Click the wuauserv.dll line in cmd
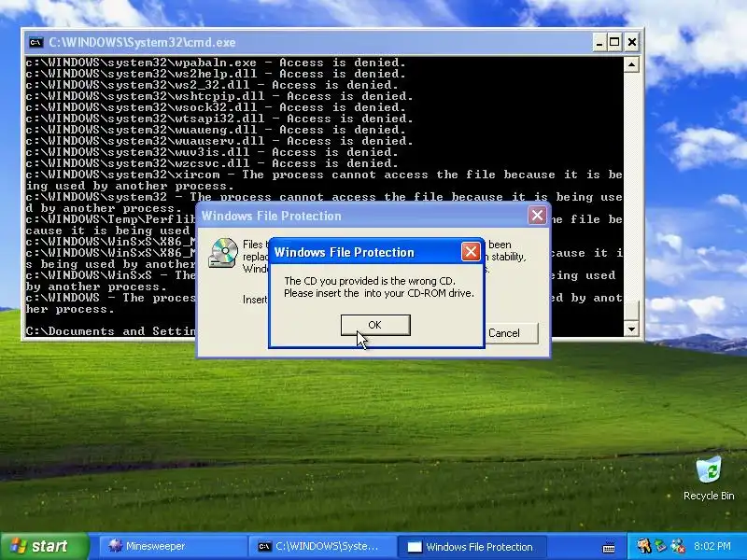This screenshot has width=747, height=560. tap(219, 141)
